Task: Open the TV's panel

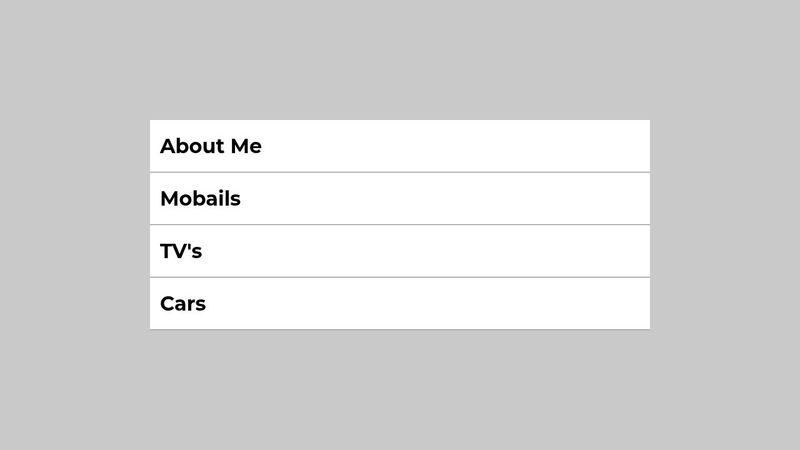Action: pos(400,251)
